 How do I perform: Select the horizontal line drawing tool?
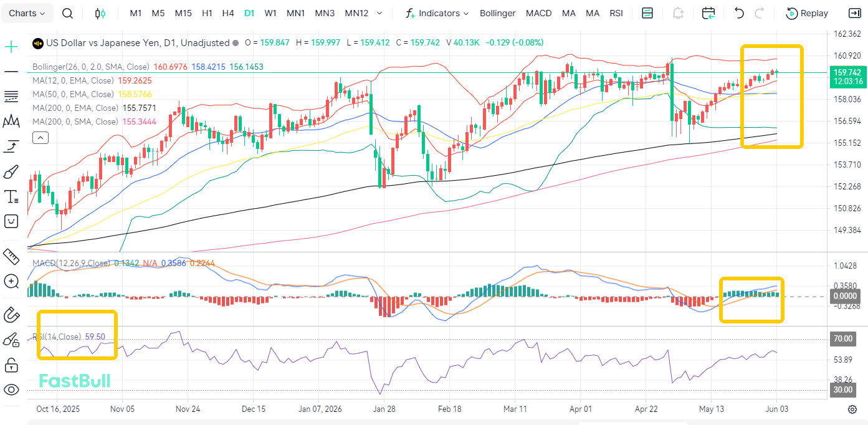[x=11, y=72]
